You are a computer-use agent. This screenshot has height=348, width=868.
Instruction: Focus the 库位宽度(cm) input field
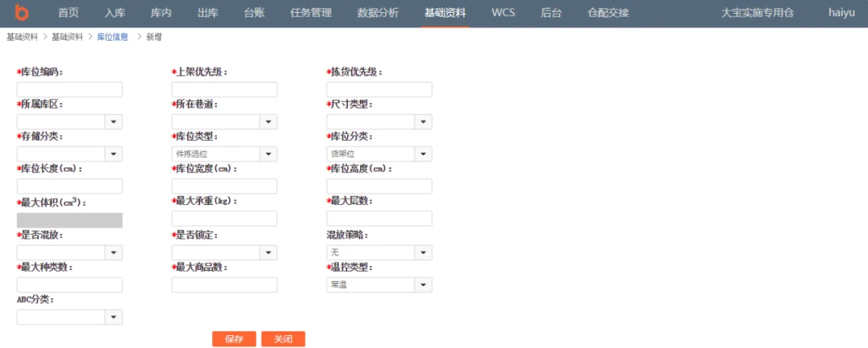tap(224, 186)
